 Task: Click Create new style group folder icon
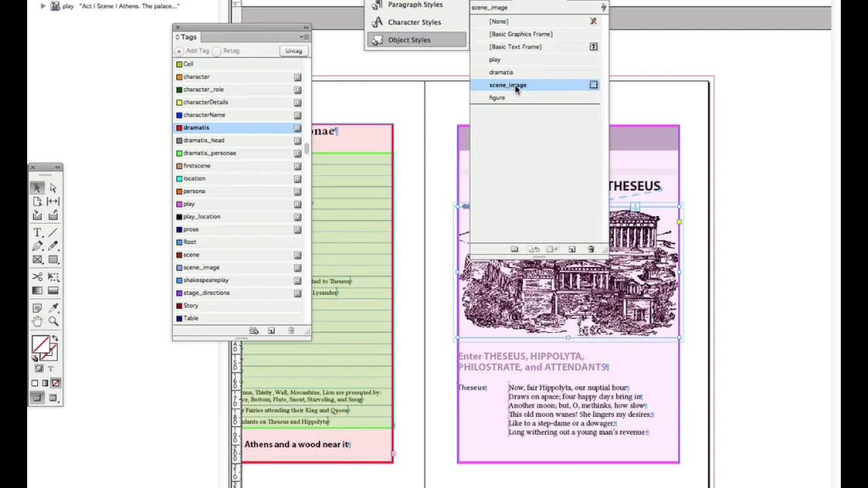pos(514,249)
